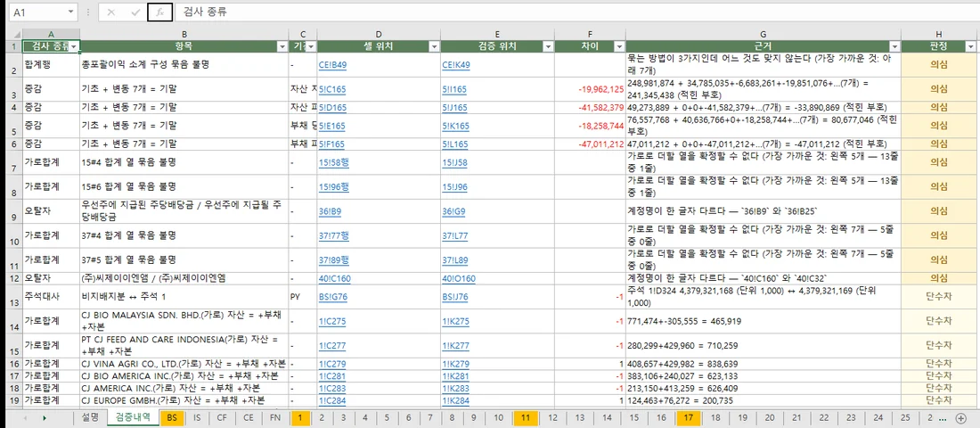Follow the 37!L89 hyperlink
980x428 pixels.
point(454,259)
